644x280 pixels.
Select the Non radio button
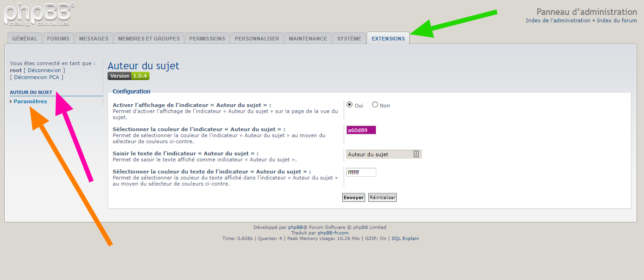pyautogui.click(x=375, y=105)
